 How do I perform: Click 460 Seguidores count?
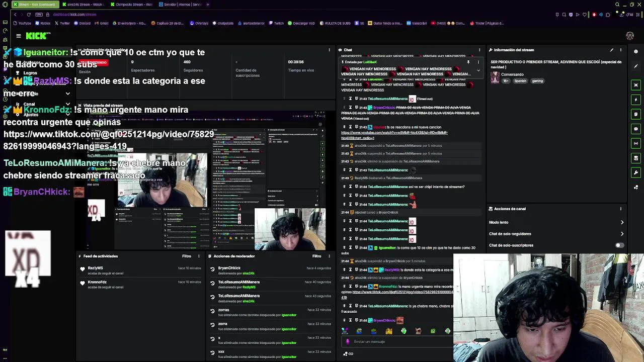tap(187, 62)
